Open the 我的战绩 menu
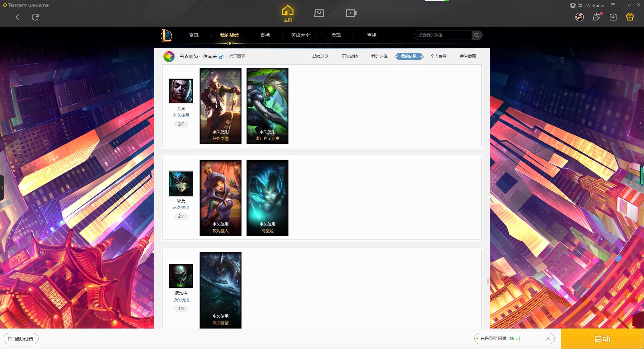Screen dimensions: 644x349 coord(229,35)
